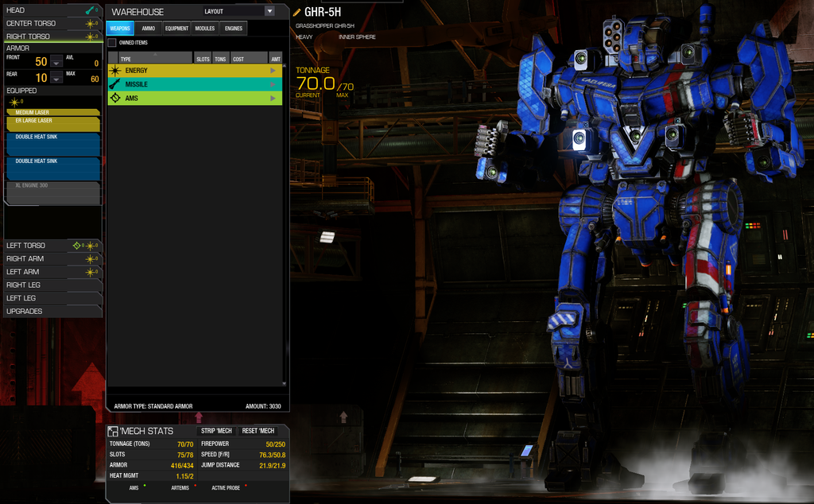Open the Layout dropdown
814x504 pixels.
point(269,11)
